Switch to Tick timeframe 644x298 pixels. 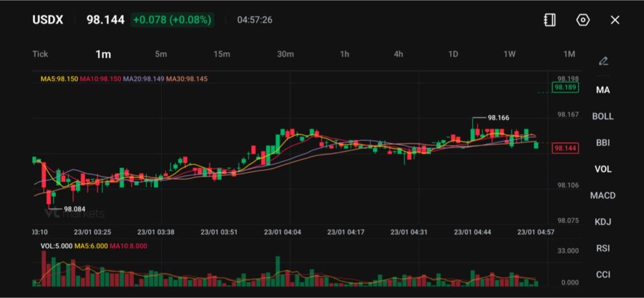click(x=40, y=54)
